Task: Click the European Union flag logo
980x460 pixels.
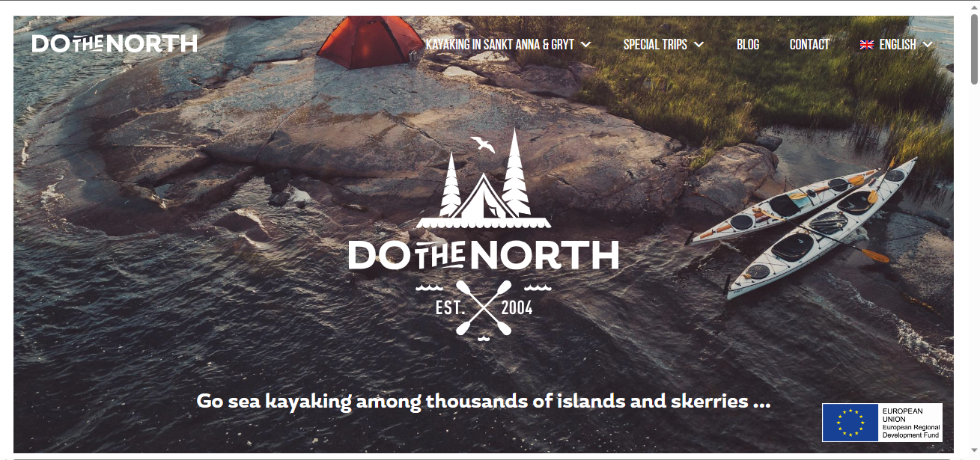Action: tap(850, 423)
